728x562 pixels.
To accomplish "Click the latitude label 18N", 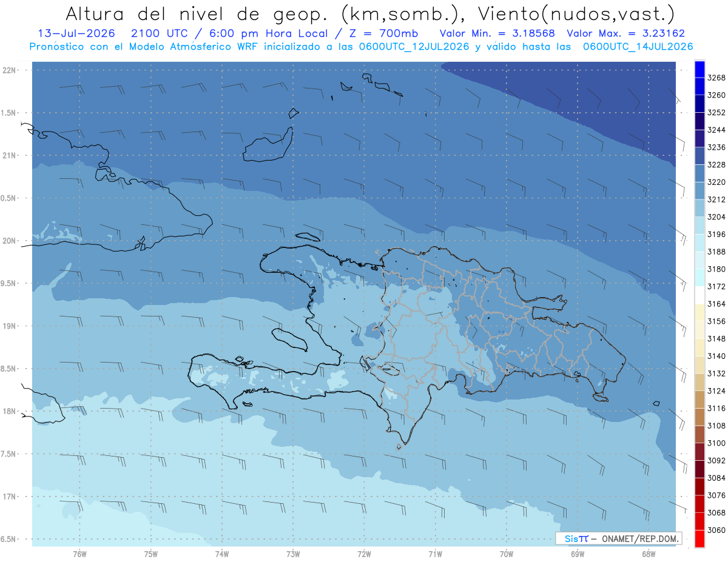I will point(10,411).
